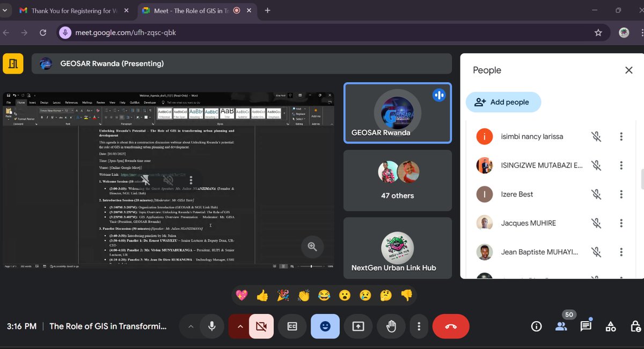The height and width of the screenshot is (349, 644).
Task: Send the thumbs up reaction
Action: 262,295
